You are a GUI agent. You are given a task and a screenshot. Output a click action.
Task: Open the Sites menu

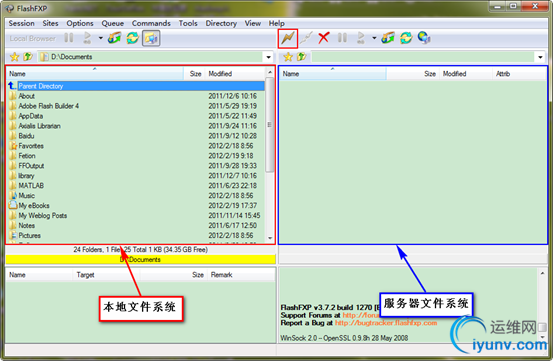click(50, 23)
